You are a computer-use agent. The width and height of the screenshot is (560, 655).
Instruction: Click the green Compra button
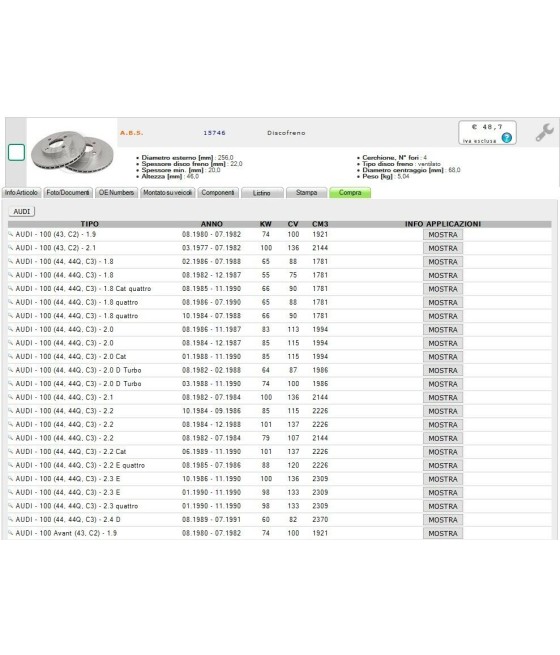pos(350,193)
